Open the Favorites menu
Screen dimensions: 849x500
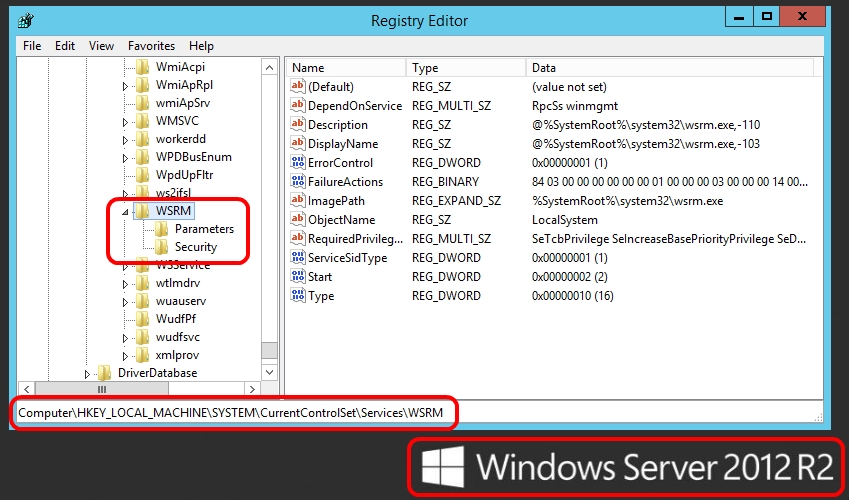coord(152,46)
